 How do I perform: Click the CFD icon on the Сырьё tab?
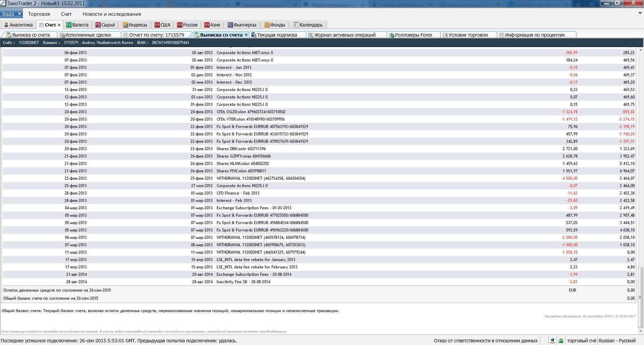point(98,25)
